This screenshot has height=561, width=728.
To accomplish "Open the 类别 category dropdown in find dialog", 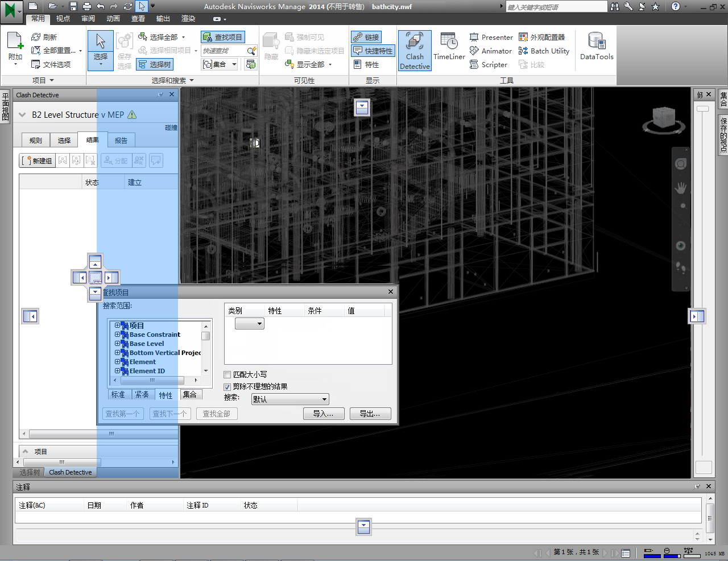I will point(250,324).
